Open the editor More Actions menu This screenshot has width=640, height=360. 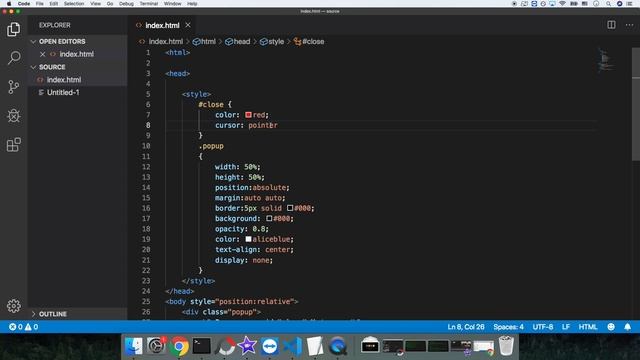click(x=629, y=25)
